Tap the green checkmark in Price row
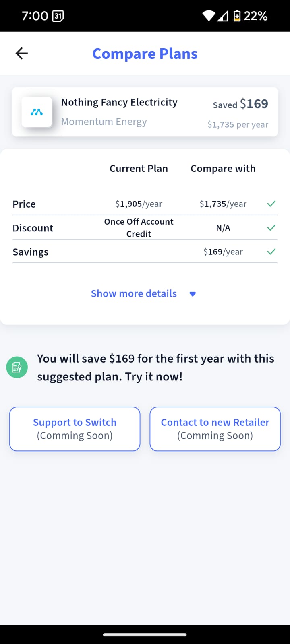Viewport: 290px width, 644px height. (x=271, y=204)
